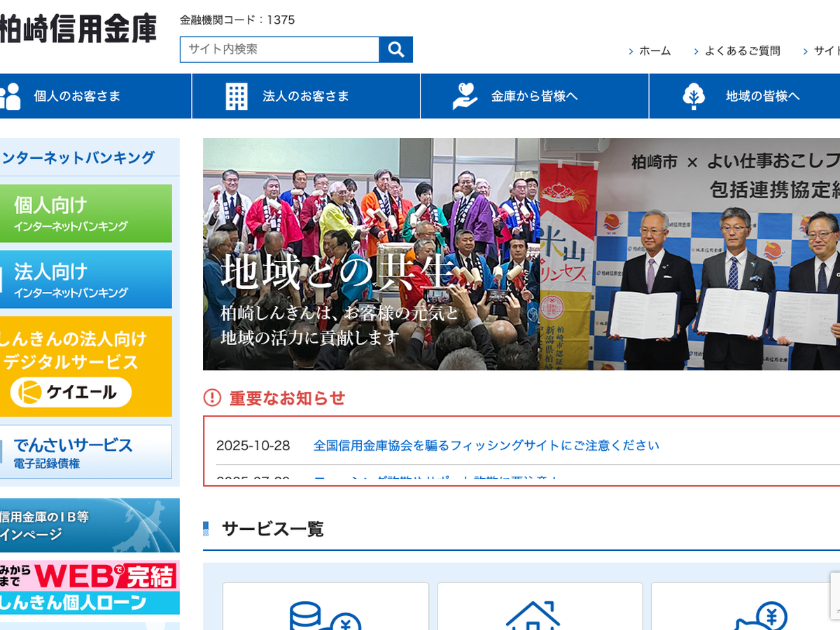Screen dimensions: 840x630
Task: Open 法人向け internet banking blue button
Action: point(84,279)
